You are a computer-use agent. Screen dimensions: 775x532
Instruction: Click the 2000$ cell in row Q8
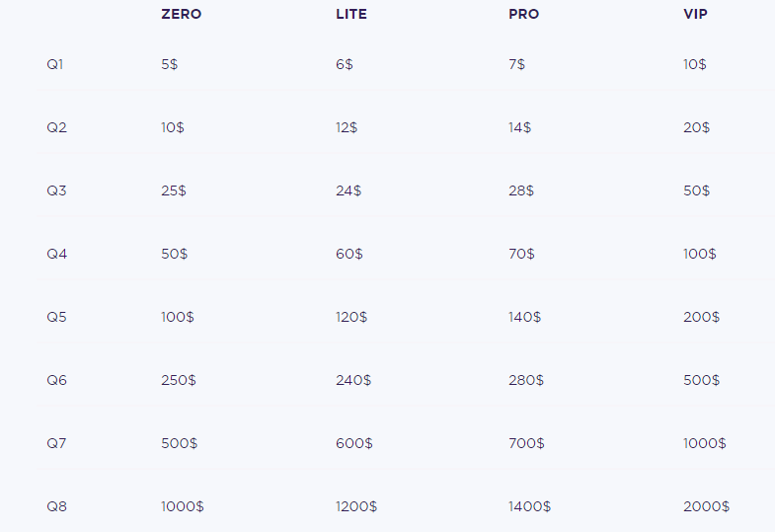click(x=706, y=506)
